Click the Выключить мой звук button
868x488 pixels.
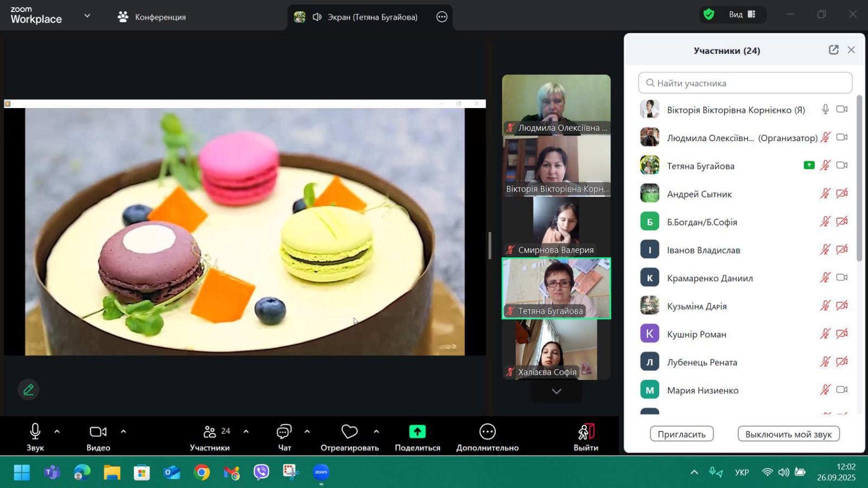pyautogui.click(x=788, y=434)
